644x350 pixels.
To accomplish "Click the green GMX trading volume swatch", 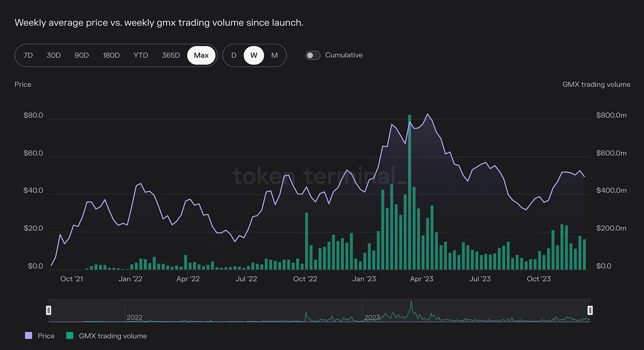I will pyautogui.click(x=70, y=336).
